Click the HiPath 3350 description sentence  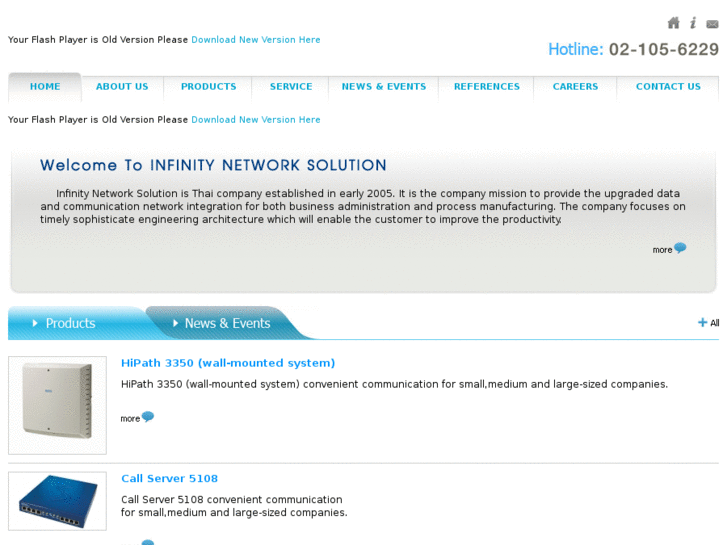click(x=394, y=384)
